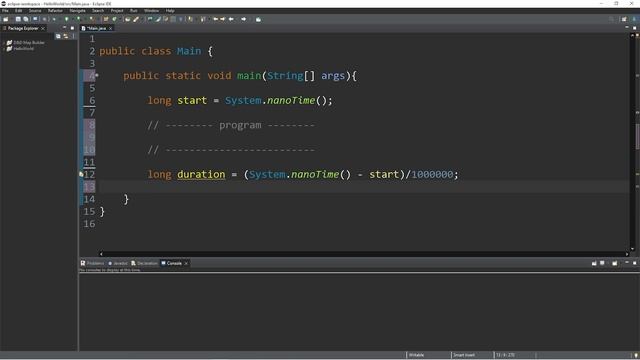Click 'Main' class name on line 2
This screenshot has height=360, width=640.
pos(189,51)
